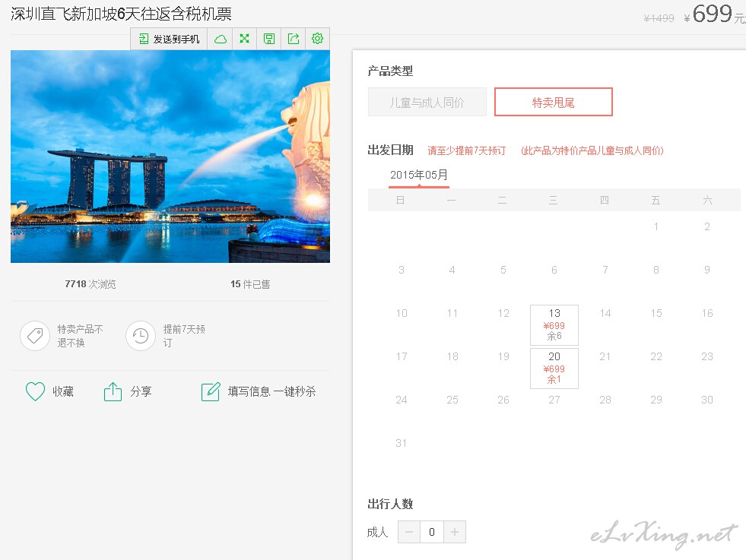Select the 2015年05月 month tab
Screen dimensions: 746x560
[x=419, y=176]
